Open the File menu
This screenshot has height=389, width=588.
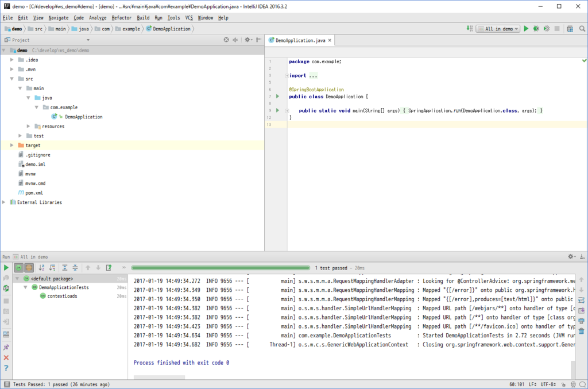[x=7, y=18]
